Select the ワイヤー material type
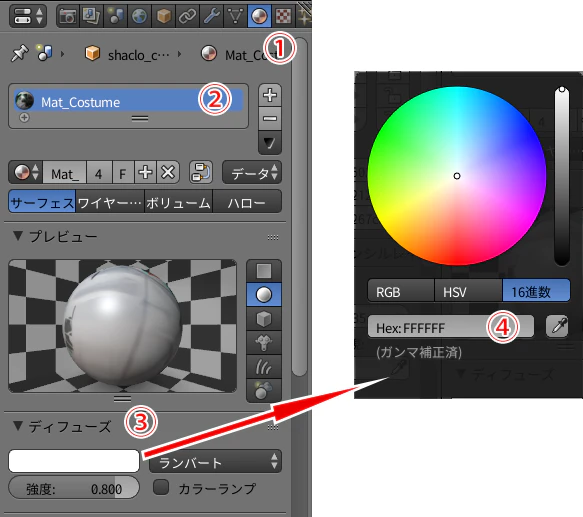The image size is (583, 517). [110, 202]
